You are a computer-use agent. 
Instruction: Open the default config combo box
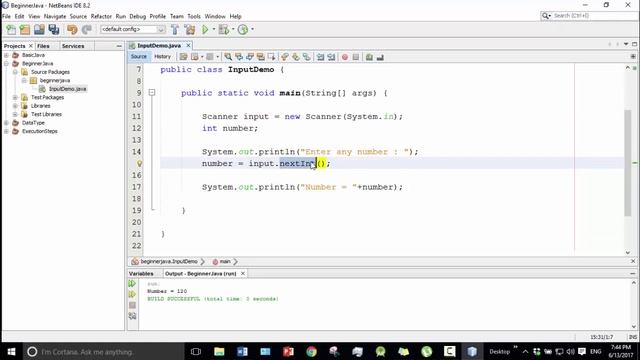tap(133, 29)
